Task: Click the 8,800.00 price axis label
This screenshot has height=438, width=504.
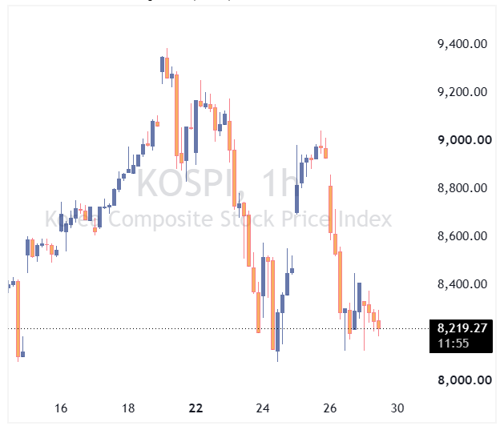Action: point(462,188)
